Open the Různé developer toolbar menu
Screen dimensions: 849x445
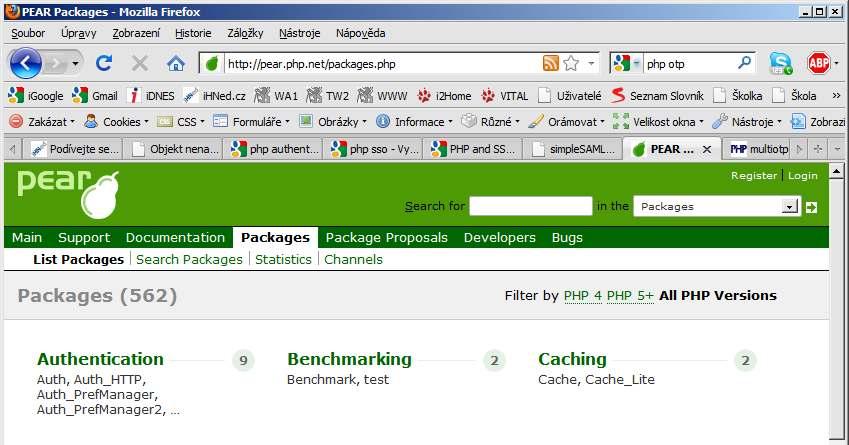pyautogui.click(x=491, y=122)
